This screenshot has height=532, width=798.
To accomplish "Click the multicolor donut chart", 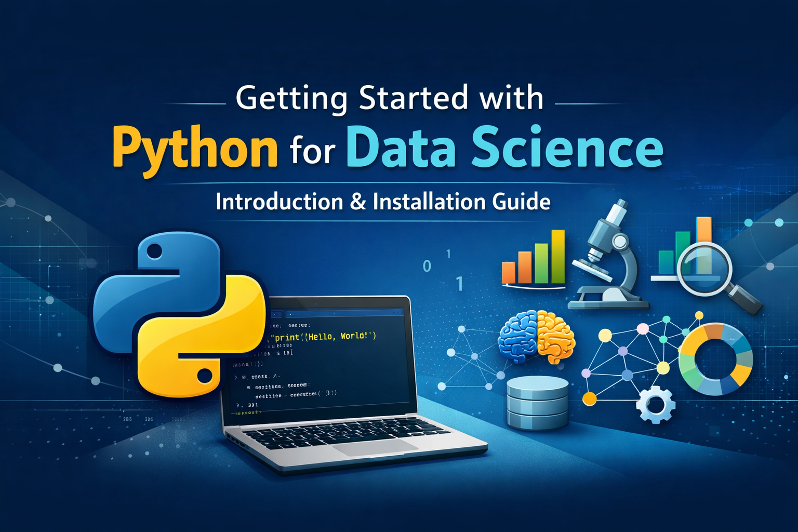I will tap(716, 358).
